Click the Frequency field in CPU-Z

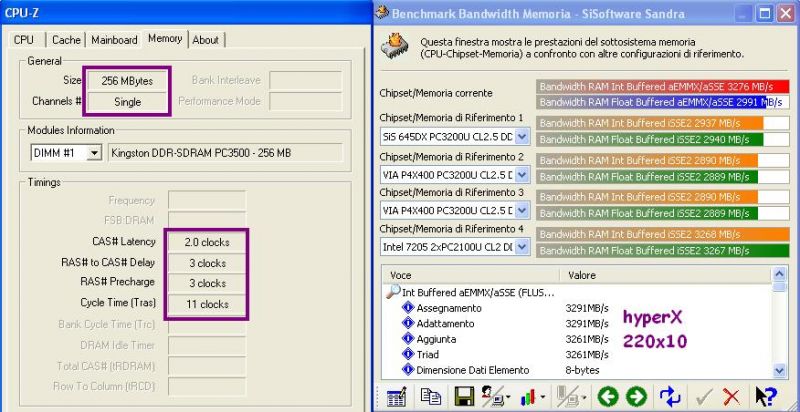[x=207, y=200]
